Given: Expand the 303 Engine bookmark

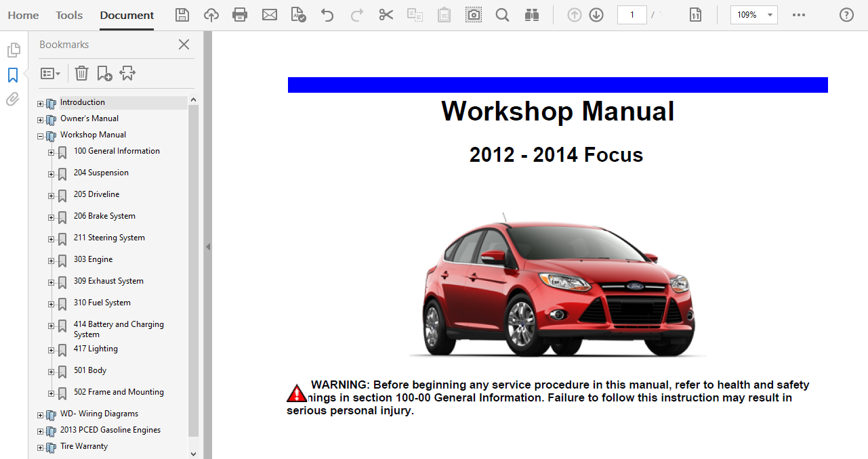Looking at the screenshot, I should 51,261.
